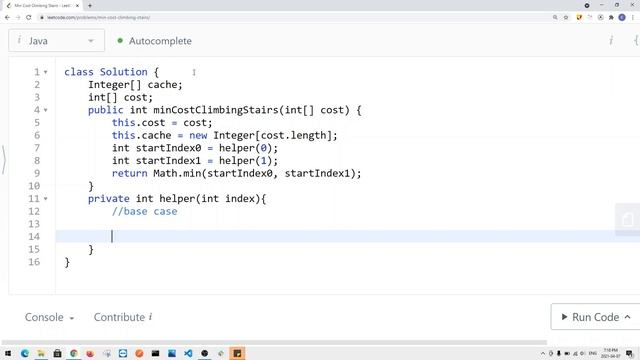Open the Chrome profile avatar
Image resolution: width=640 pixels, height=360 pixels.
click(x=622, y=18)
